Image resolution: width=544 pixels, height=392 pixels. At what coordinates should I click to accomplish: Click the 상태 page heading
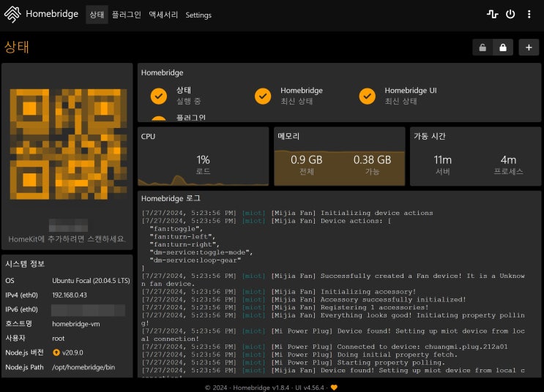click(x=16, y=47)
